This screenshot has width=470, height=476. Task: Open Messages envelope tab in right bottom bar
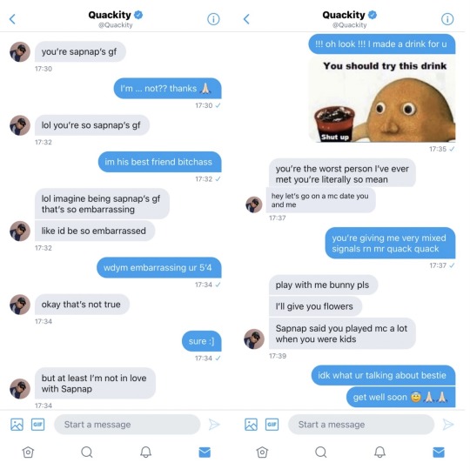pos(439,452)
